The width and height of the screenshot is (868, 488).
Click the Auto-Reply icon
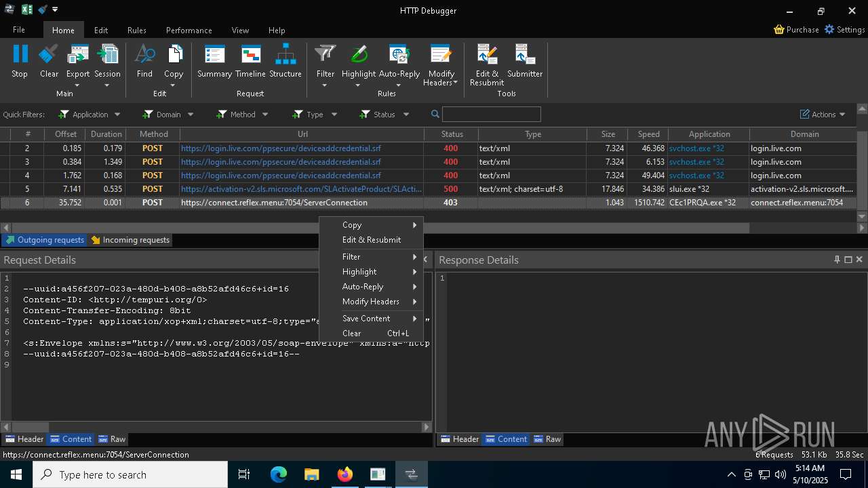pyautogui.click(x=399, y=55)
